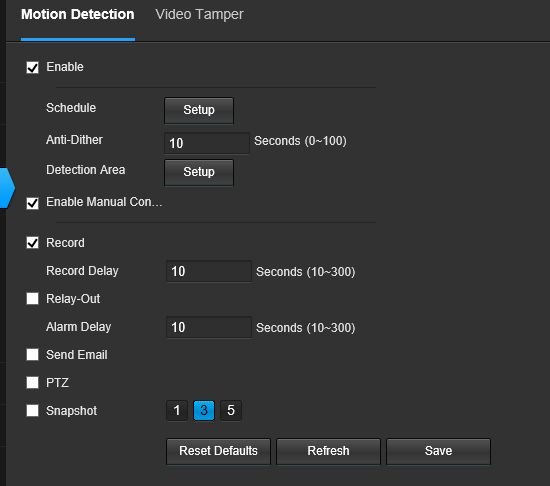The height and width of the screenshot is (486, 550).
Task: Toggle Enable Manual Control checkbox
Action: pos(33,203)
